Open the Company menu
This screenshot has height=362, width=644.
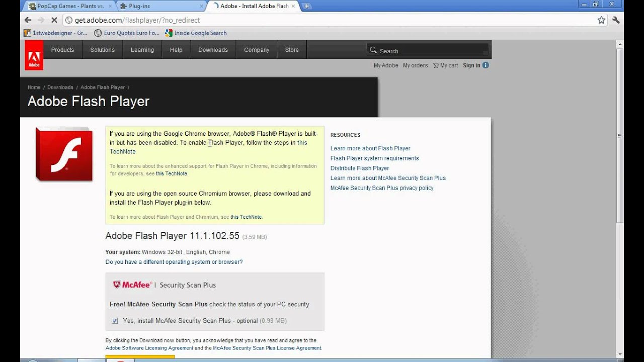[257, 50]
